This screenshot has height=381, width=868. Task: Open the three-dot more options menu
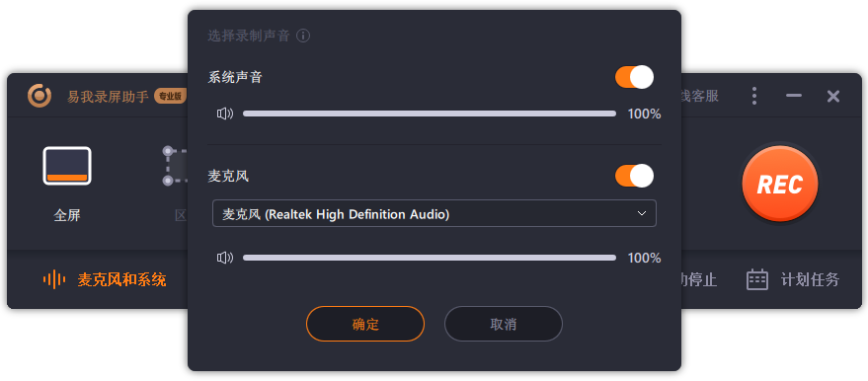tap(754, 96)
